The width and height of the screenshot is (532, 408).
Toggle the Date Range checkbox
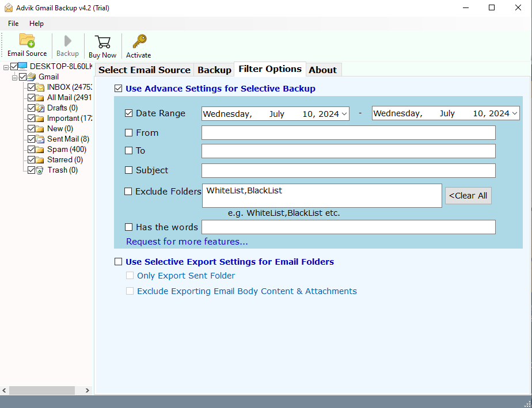pyautogui.click(x=128, y=113)
